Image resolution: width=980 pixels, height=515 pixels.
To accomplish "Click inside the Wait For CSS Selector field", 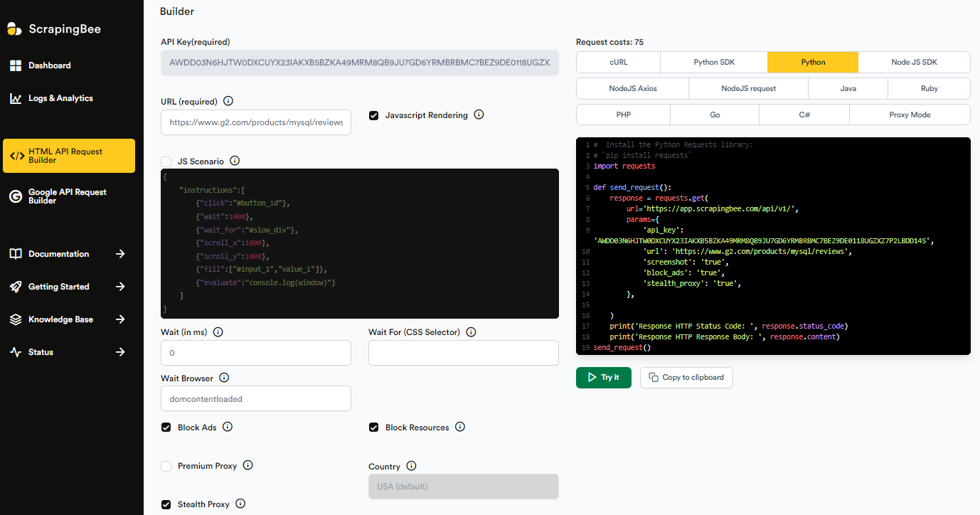I will (x=463, y=353).
